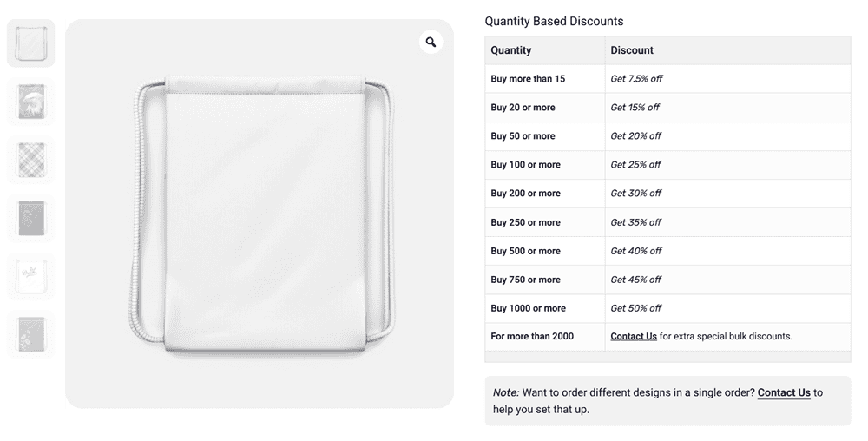
Task: Select the last bag design thumbnail
Action: (31, 334)
